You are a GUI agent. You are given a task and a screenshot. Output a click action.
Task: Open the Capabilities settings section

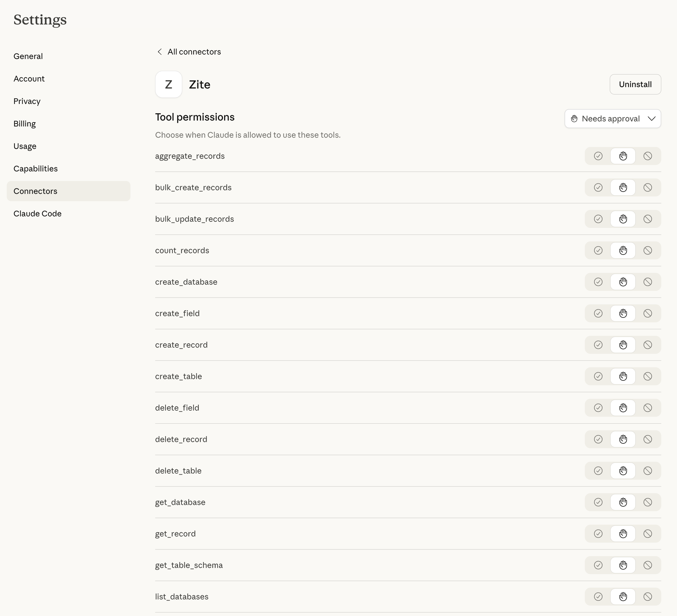[x=36, y=169]
